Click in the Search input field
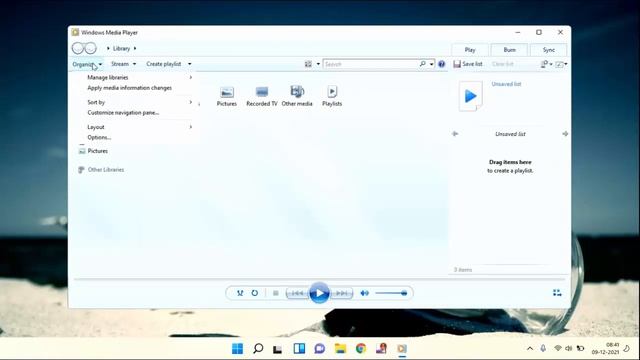The width and height of the screenshot is (640, 360). tap(371, 64)
